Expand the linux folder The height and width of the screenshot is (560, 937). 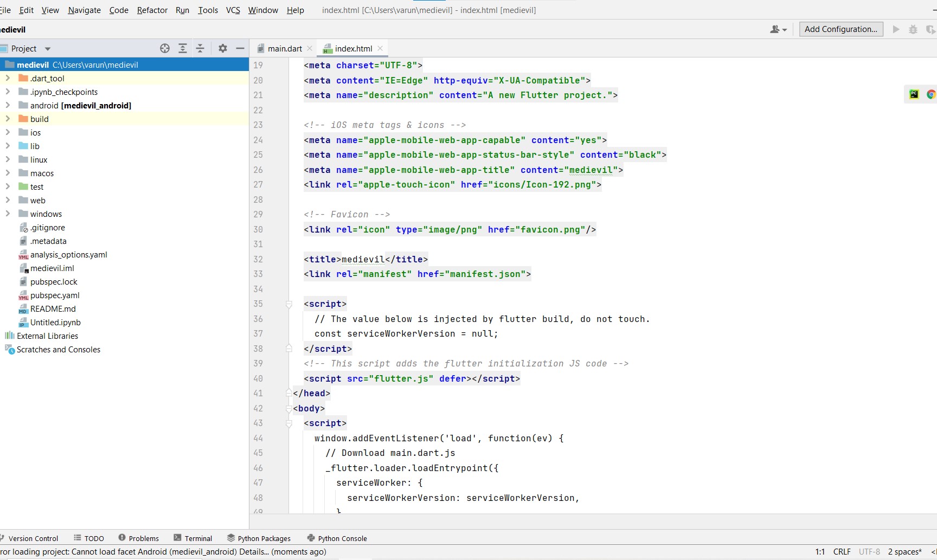point(8,159)
